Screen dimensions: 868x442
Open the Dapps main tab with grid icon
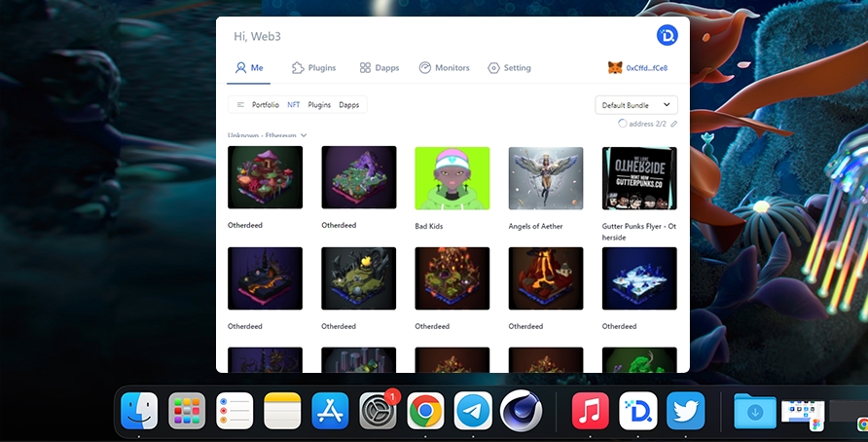point(380,67)
